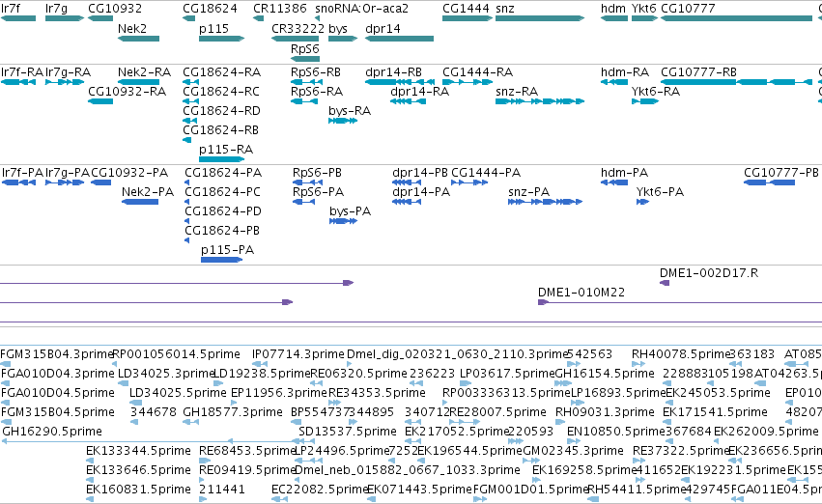Open protein CG18624-PB

click(x=222, y=231)
